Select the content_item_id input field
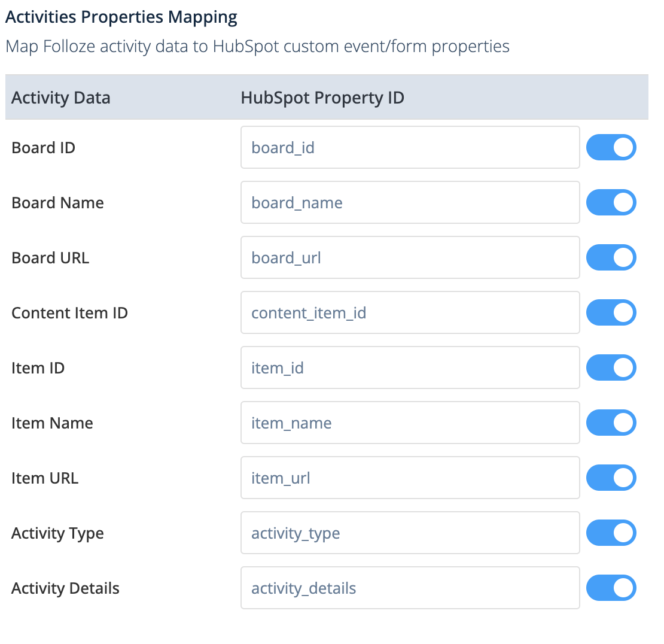The height and width of the screenshot is (644, 664). pyautogui.click(x=410, y=312)
